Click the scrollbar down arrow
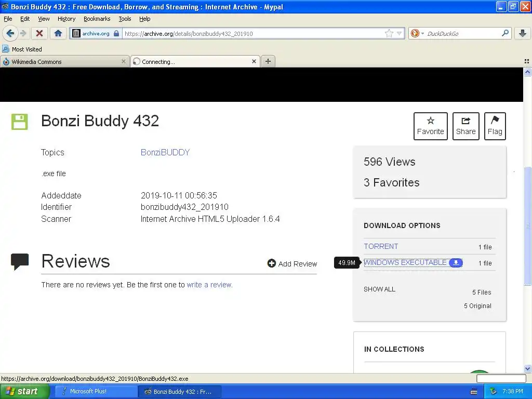 click(527, 368)
